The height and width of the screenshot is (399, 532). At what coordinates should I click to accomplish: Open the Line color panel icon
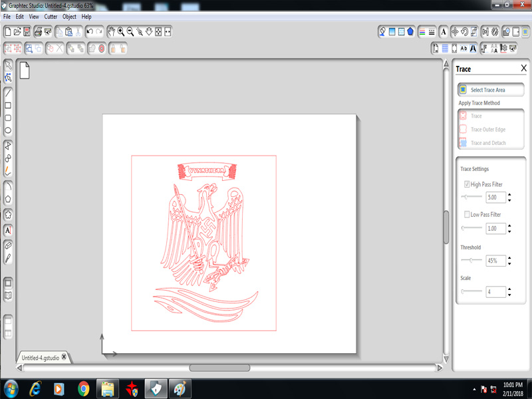(x=422, y=31)
